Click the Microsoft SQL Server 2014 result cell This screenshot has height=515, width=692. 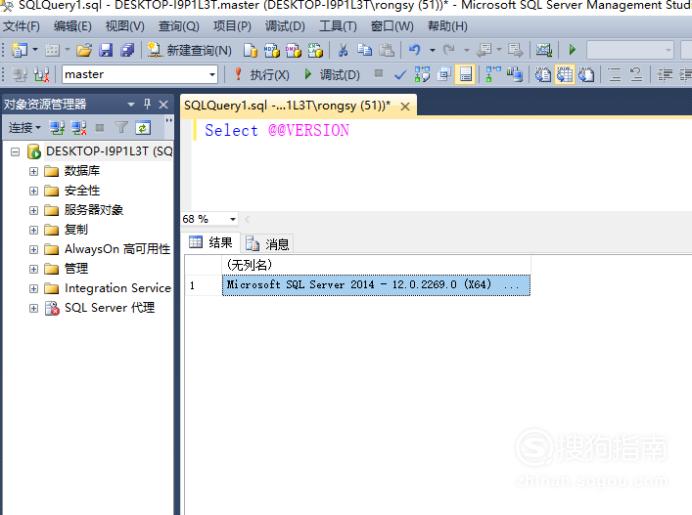click(x=376, y=285)
